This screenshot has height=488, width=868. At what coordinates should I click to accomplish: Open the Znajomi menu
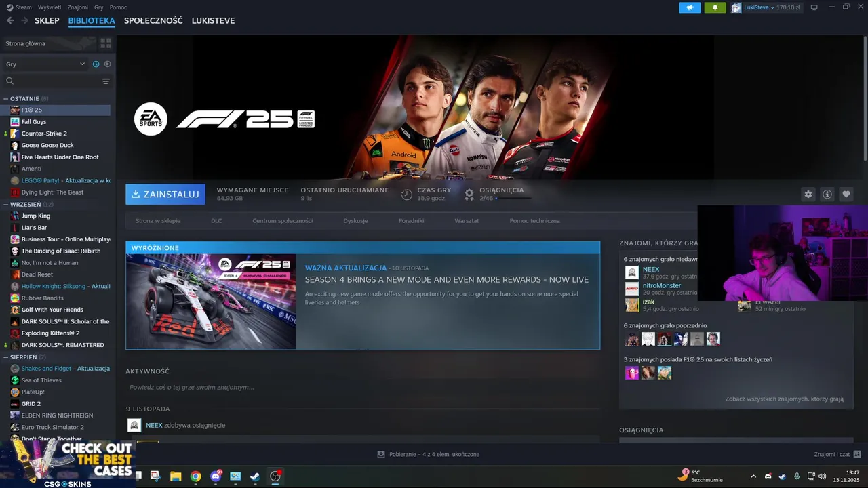coord(78,7)
